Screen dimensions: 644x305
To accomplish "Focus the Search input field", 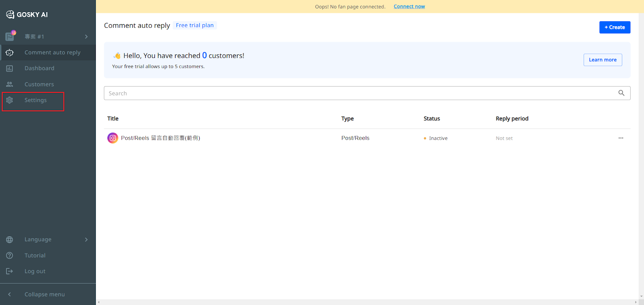I will (x=367, y=93).
